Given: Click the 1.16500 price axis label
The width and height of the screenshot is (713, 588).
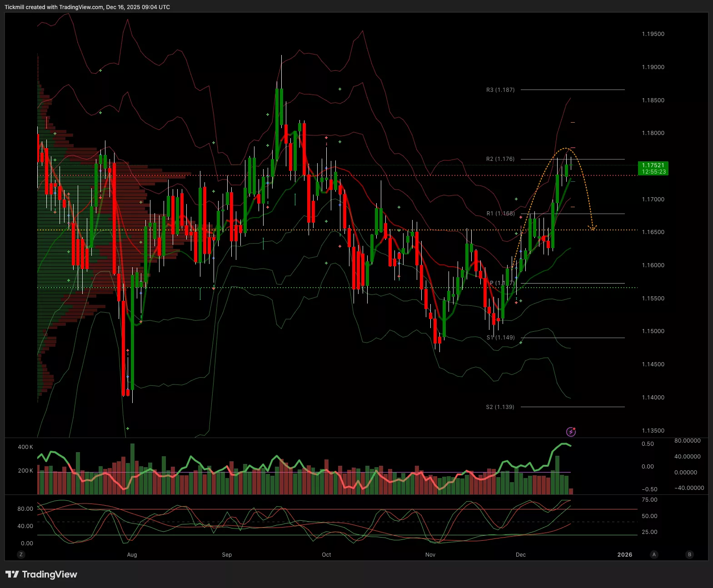Looking at the screenshot, I should (653, 232).
